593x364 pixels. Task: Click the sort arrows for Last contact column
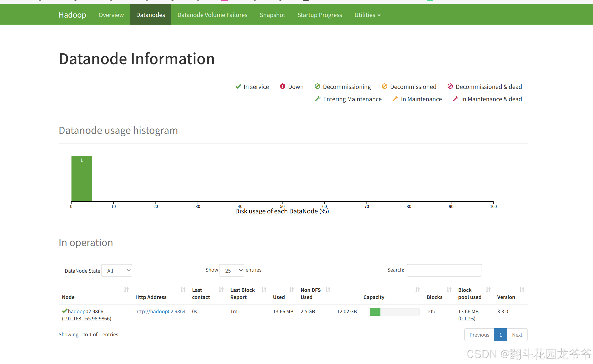pos(221,290)
